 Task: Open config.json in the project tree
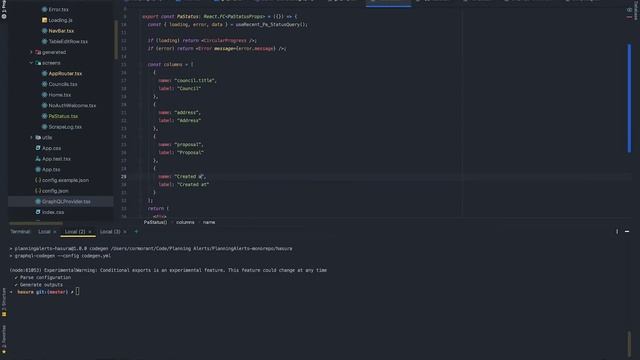click(x=55, y=191)
